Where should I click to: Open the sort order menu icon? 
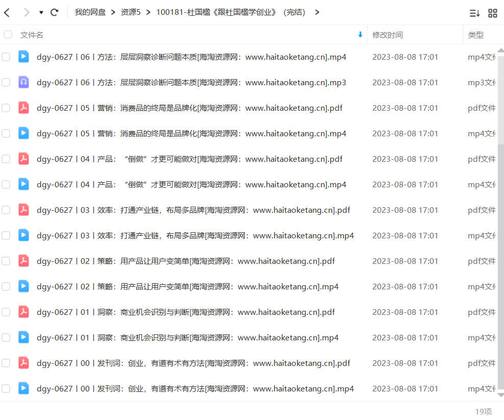pos(474,13)
